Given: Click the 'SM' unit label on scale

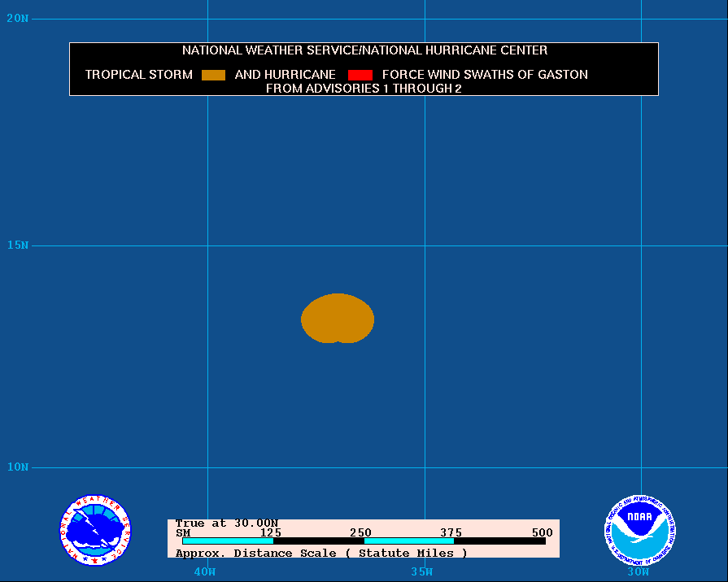Looking at the screenshot, I should [x=183, y=532].
